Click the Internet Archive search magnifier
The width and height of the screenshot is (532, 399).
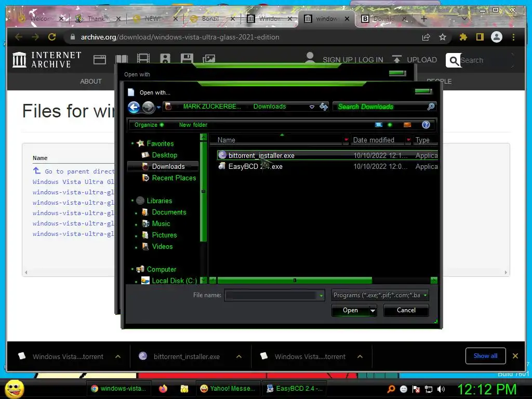453,60
